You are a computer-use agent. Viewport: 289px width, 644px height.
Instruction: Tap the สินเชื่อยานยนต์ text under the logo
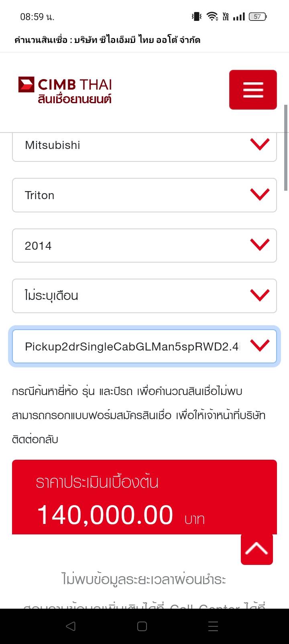click(x=75, y=99)
